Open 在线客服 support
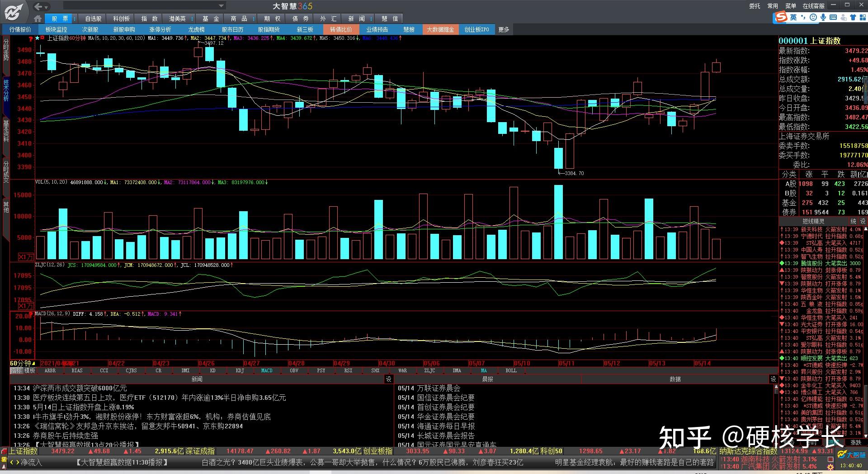 tap(814, 6)
